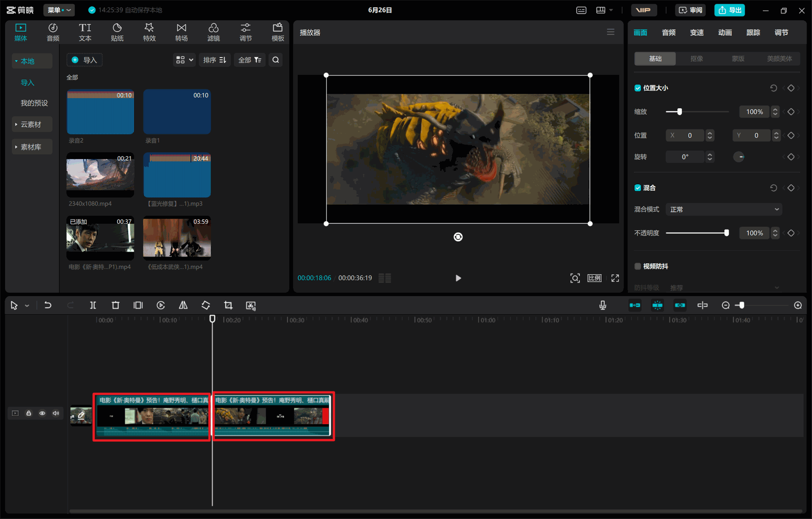Open the 音频 (Audio) library tab

pyautogui.click(x=53, y=32)
